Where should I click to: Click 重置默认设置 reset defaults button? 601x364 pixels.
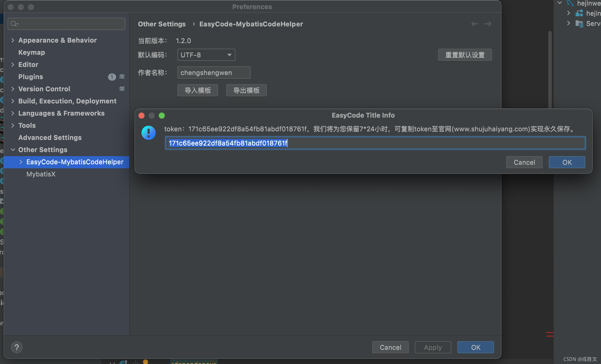point(465,54)
